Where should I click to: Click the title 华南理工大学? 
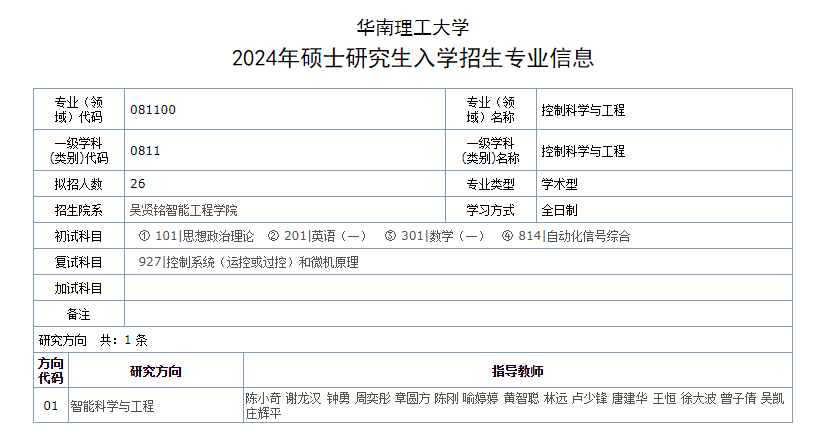[x=413, y=28]
